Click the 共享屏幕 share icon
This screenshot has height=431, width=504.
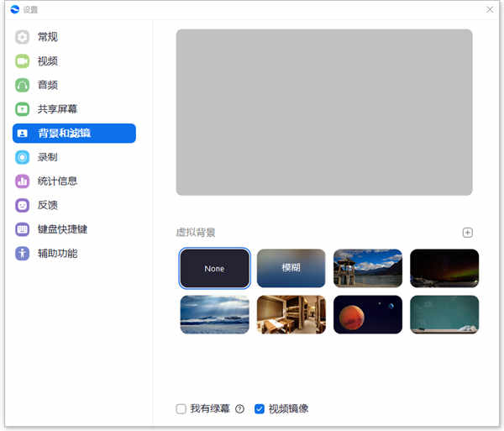pyautogui.click(x=22, y=109)
